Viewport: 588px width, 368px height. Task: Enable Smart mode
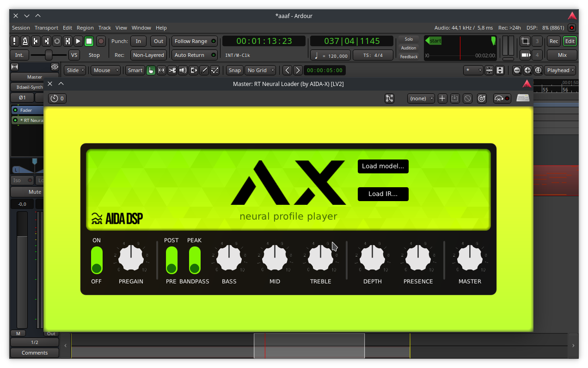pos(135,70)
